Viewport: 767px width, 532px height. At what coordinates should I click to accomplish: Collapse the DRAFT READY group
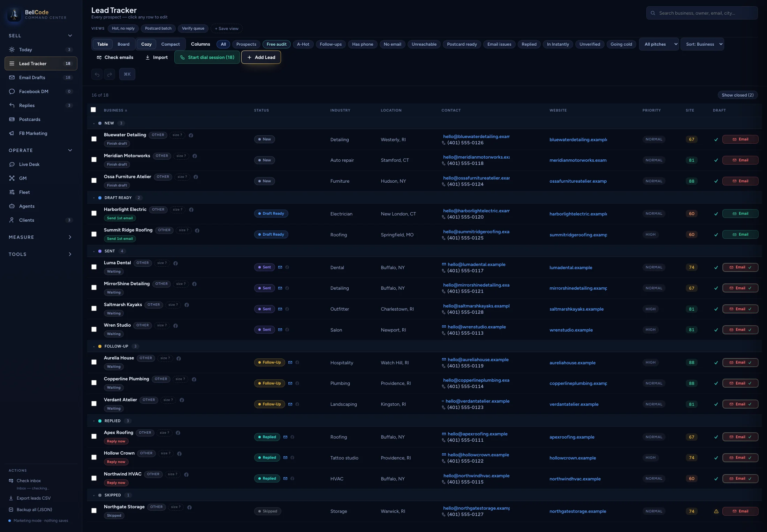[x=94, y=198]
